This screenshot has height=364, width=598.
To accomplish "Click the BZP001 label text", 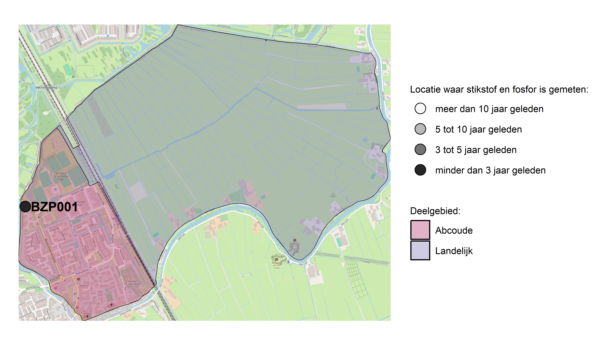I will coord(55,207).
